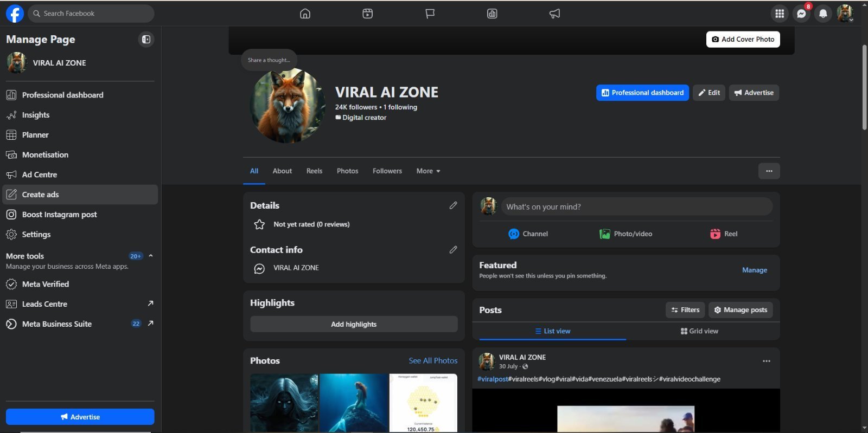Image resolution: width=868 pixels, height=433 pixels.
Task: Open the notifications bell icon
Action: [x=823, y=14]
